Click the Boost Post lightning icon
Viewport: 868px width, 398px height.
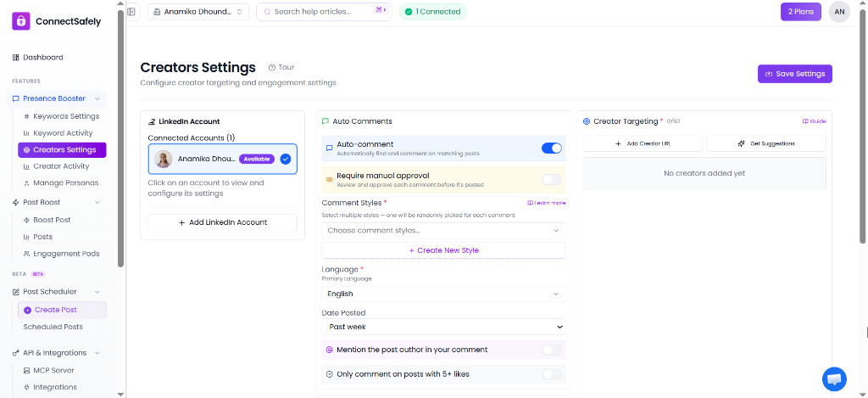coord(26,220)
